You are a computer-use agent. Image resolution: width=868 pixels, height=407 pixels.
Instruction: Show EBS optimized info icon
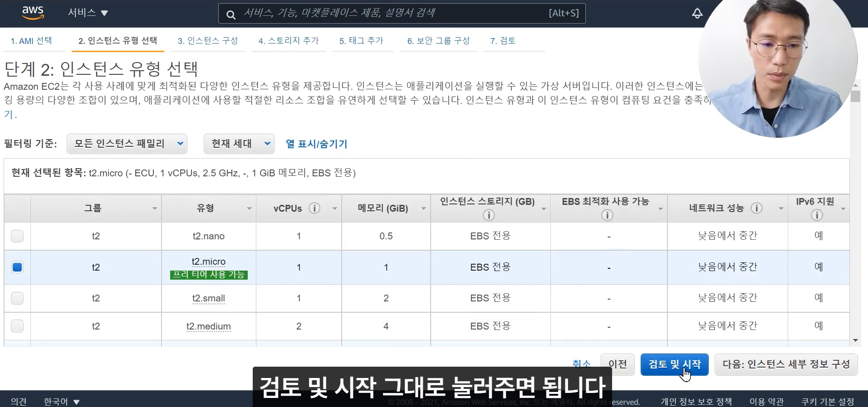point(607,215)
